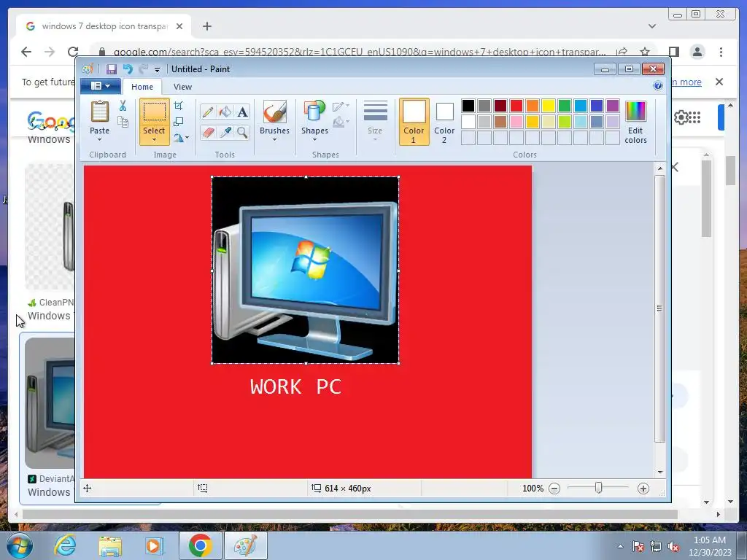
Task: Pick the yellow color swatch
Action: pos(549,105)
